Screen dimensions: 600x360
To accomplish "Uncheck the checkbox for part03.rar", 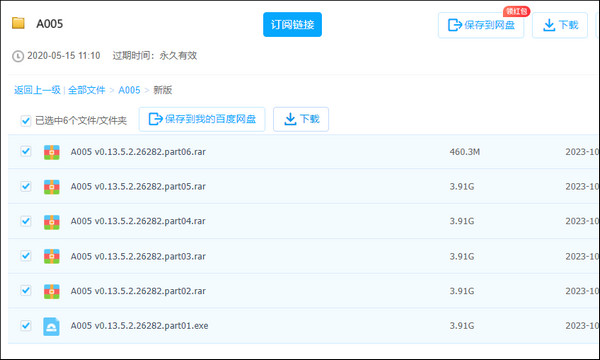I will [26, 256].
